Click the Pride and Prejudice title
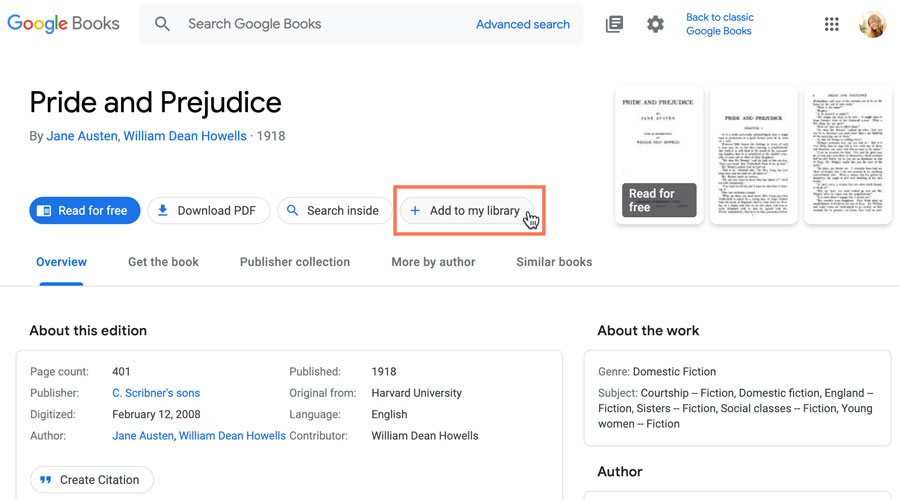This screenshot has width=900, height=500. tap(156, 103)
